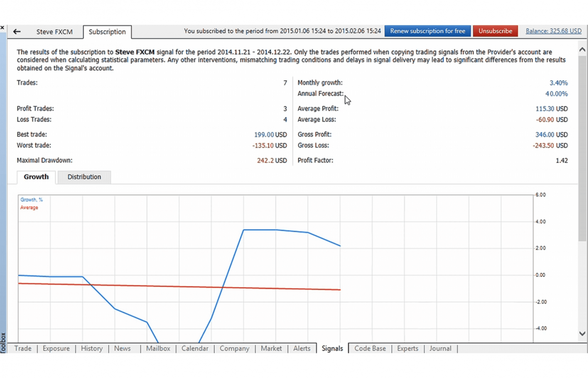Open the Trade tab in Toolbox

point(23,348)
